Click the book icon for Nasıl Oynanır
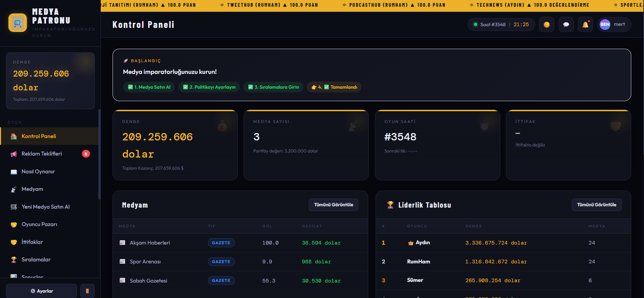Viewport: 644px width, 298px height. pos(14,172)
